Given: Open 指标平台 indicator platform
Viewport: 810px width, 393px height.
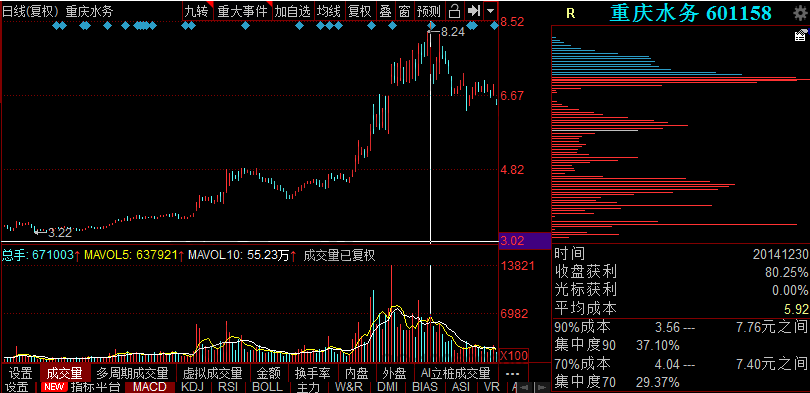Looking at the screenshot, I should (x=96, y=387).
